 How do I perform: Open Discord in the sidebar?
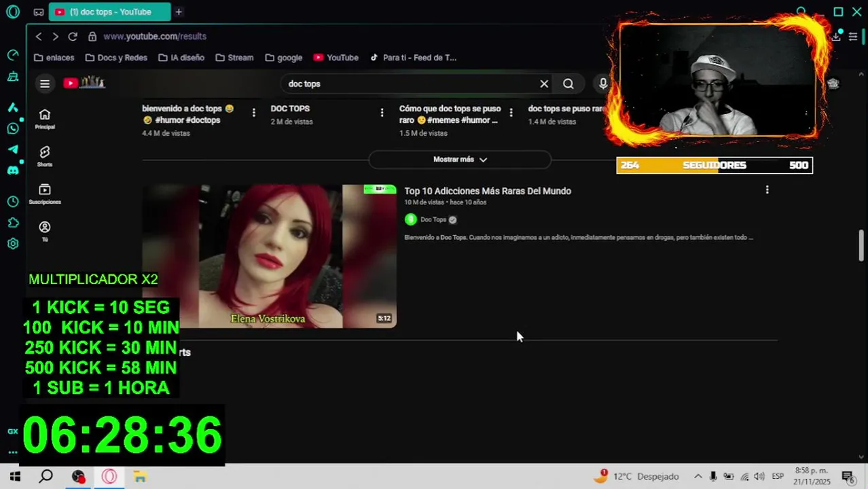tap(13, 170)
